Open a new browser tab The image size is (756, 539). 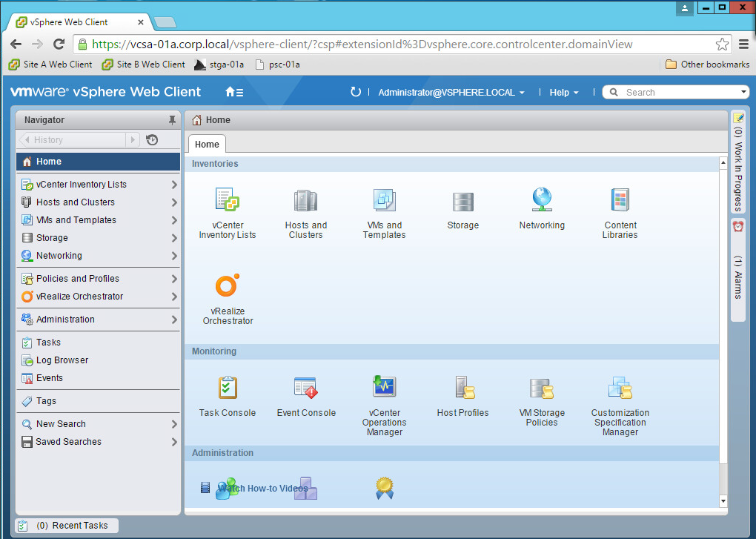point(165,22)
